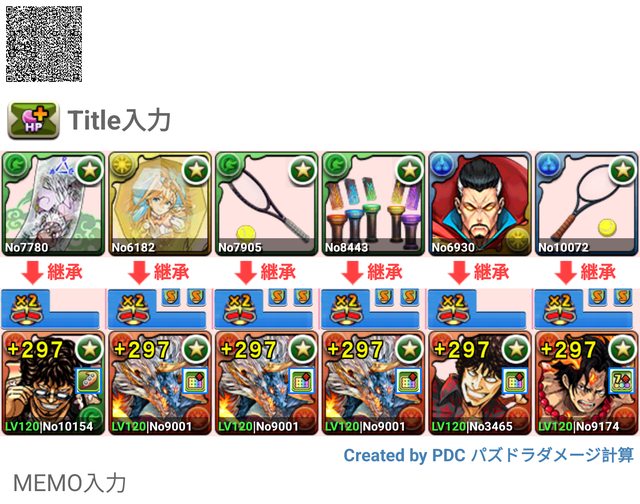
Task: Pick the No8443 colored pedestals assist
Action: [373, 204]
